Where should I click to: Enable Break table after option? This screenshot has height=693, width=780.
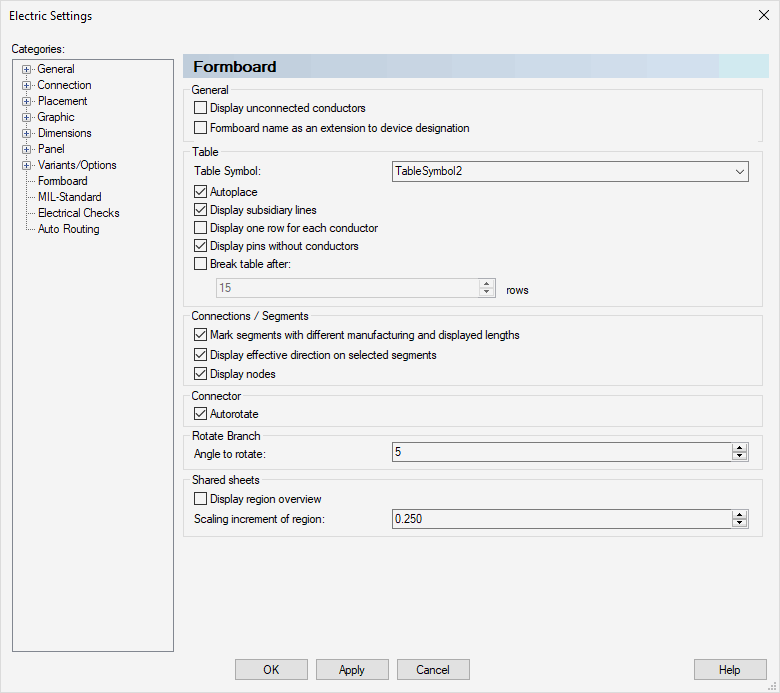point(201,264)
